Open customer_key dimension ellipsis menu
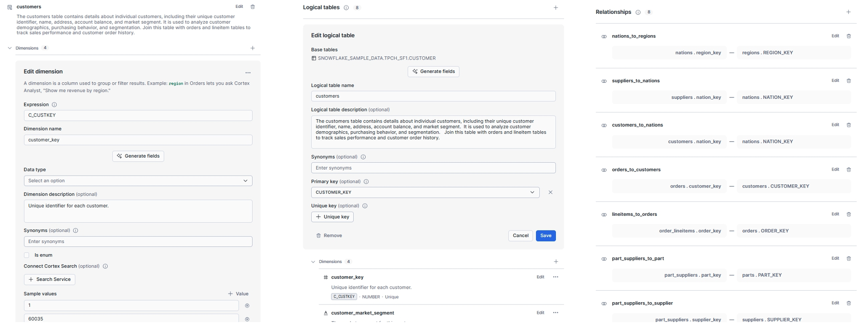 (555, 277)
